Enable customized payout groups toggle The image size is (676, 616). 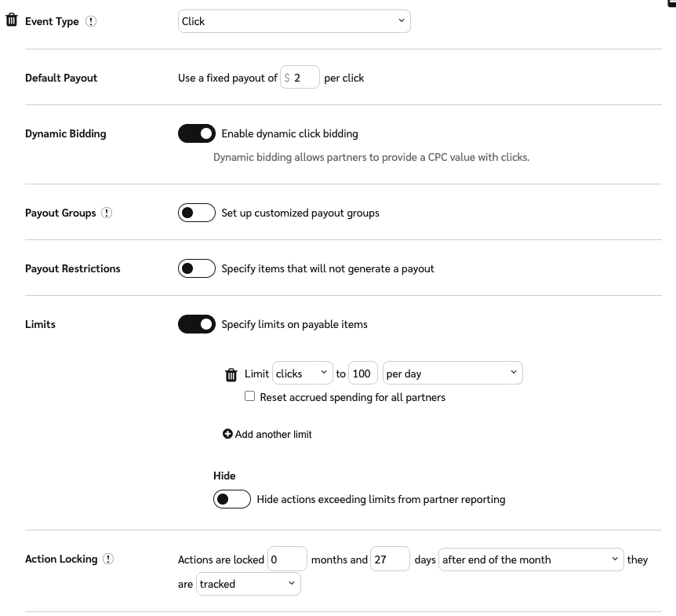click(x=197, y=213)
